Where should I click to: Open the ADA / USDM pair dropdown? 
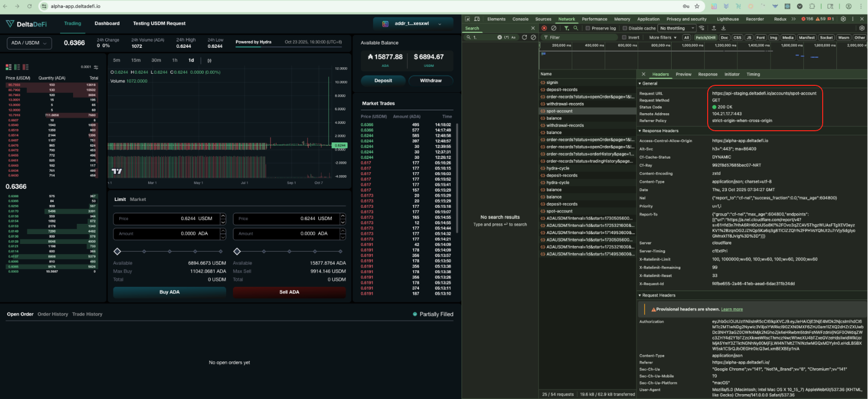pos(29,43)
